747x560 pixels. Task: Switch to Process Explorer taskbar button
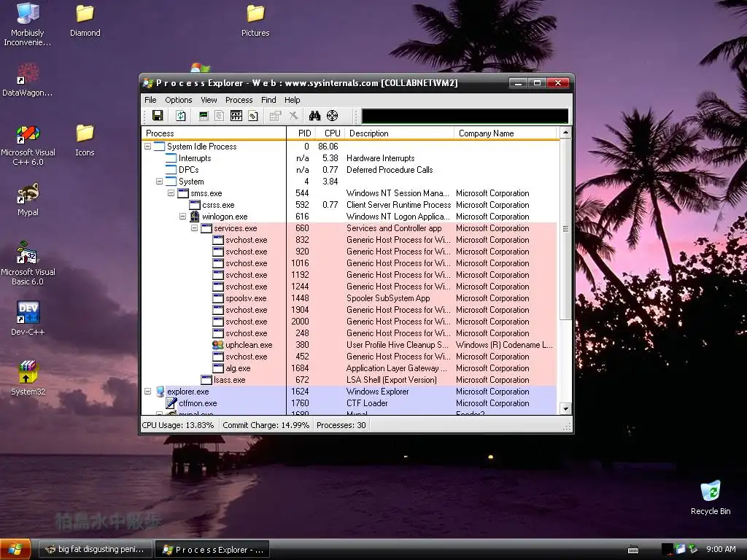coord(213,550)
